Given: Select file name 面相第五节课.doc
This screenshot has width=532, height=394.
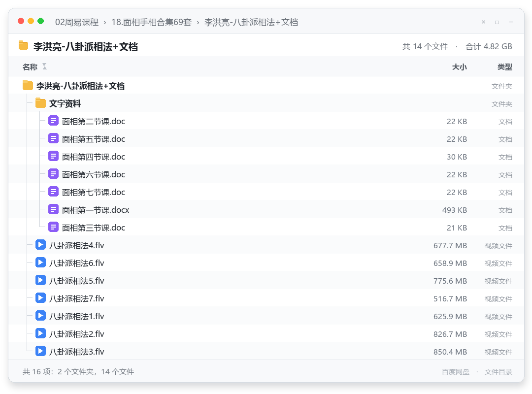Looking at the screenshot, I should 94,139.
